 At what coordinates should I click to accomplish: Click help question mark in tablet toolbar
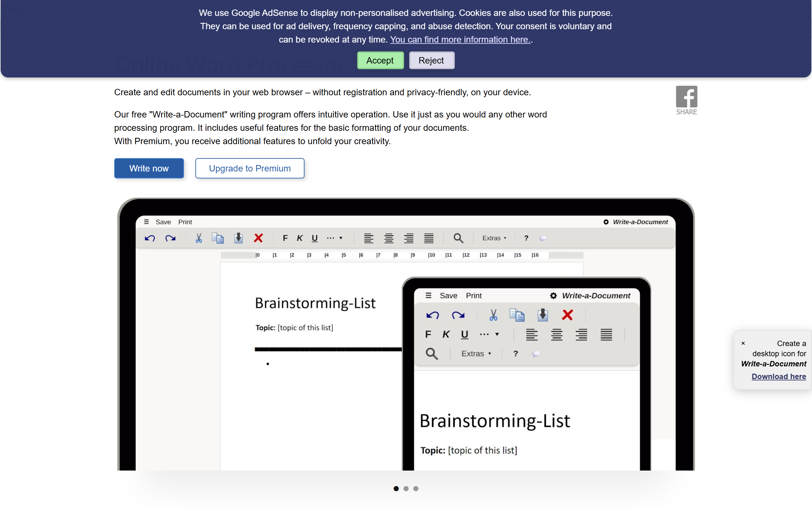coord(515,354)
